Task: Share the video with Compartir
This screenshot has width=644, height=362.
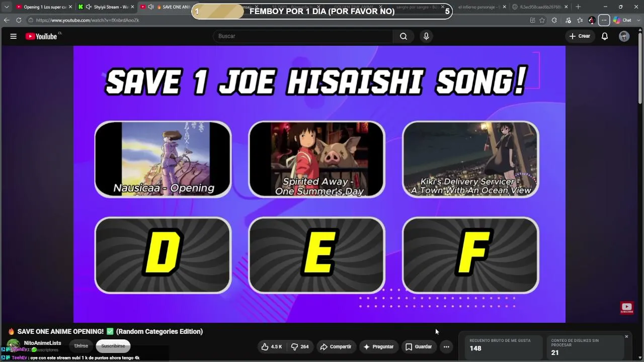Action: click(336, 346)
